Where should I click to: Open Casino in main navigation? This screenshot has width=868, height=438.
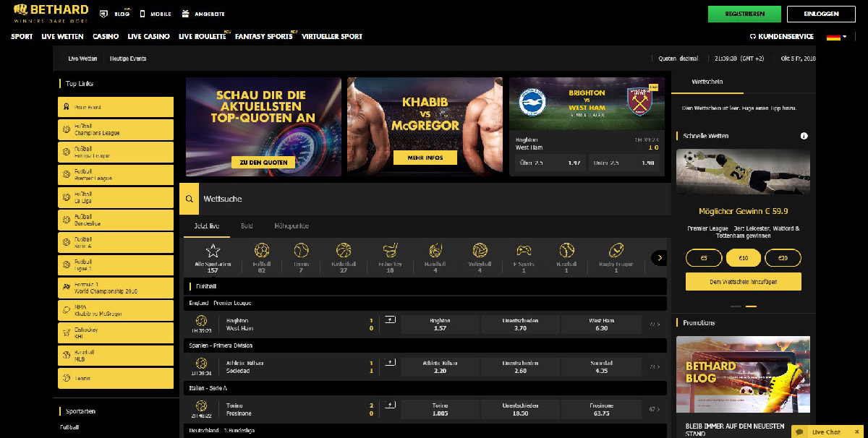pos(106,36)
